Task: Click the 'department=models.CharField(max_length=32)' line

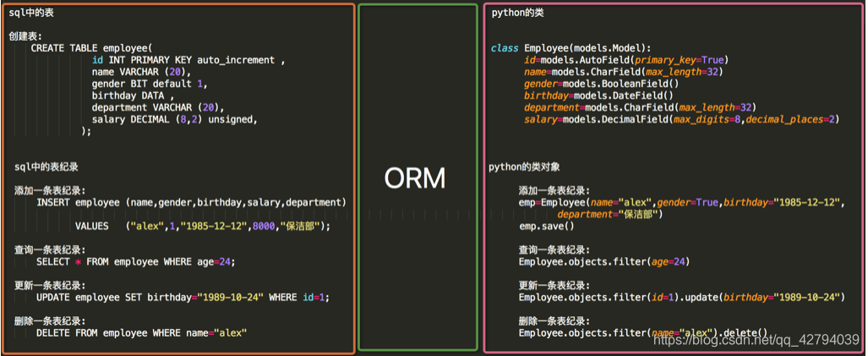Action: click(x=641, y=107)
